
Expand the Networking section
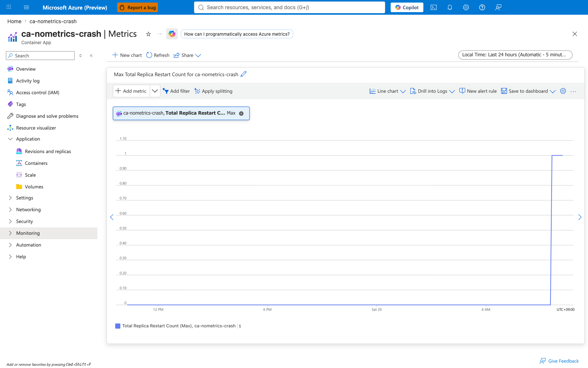coord(10,209)
